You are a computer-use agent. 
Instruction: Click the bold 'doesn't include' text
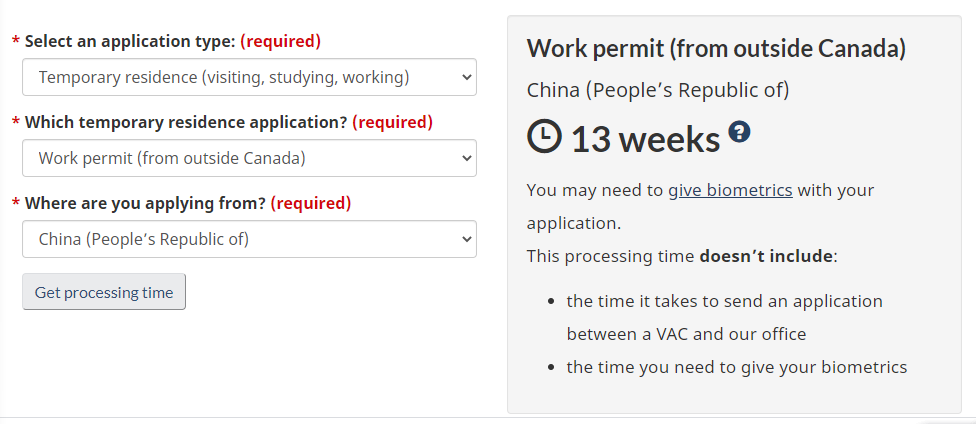click(765, 256)
